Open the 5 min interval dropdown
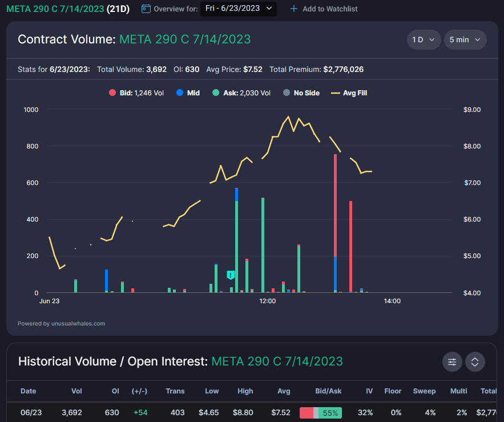504x422 pixels. tap(465, 39)
